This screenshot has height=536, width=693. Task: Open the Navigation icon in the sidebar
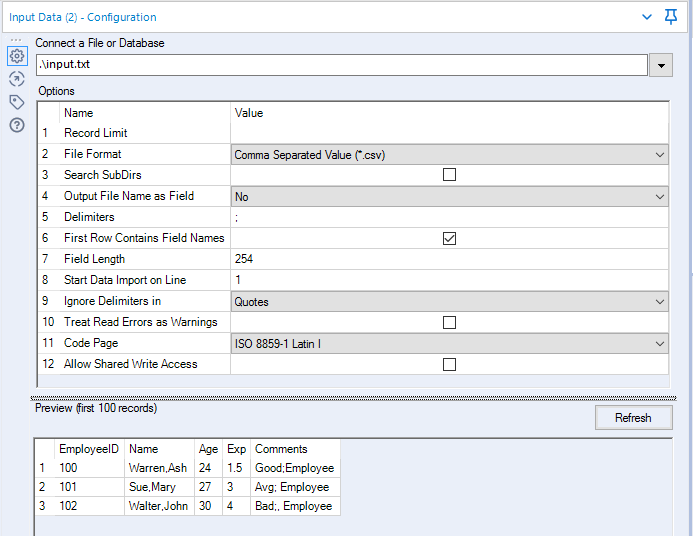(16, 79)
